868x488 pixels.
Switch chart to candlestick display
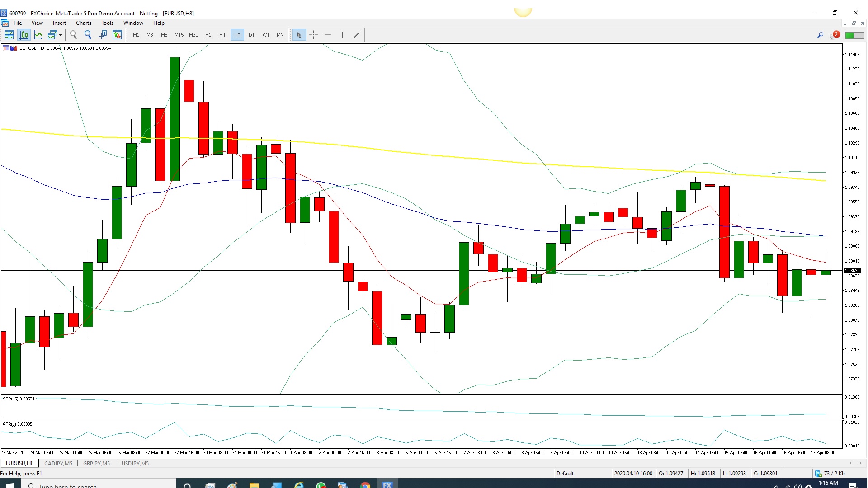pyautogui.click(x=24, y=35)
